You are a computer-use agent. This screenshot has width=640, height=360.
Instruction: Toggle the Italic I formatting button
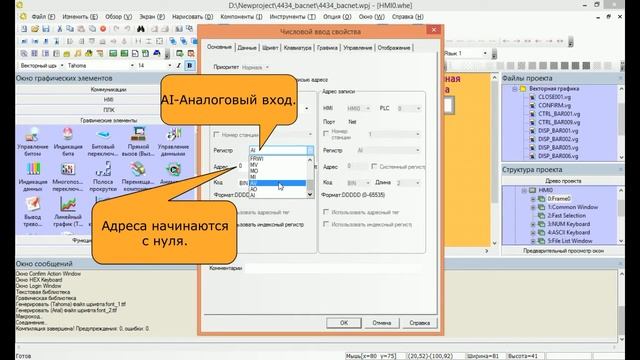point(179,65)
